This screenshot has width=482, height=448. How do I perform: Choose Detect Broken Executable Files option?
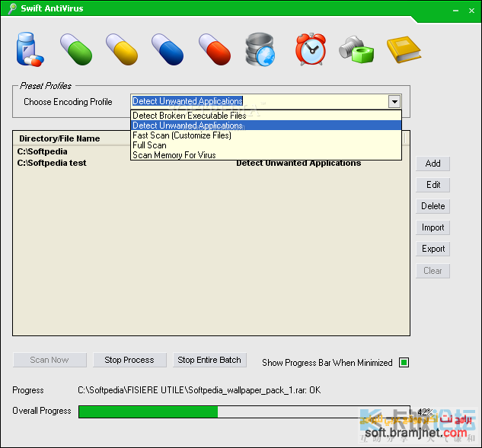pyautogui.click(x=266, y=116)
